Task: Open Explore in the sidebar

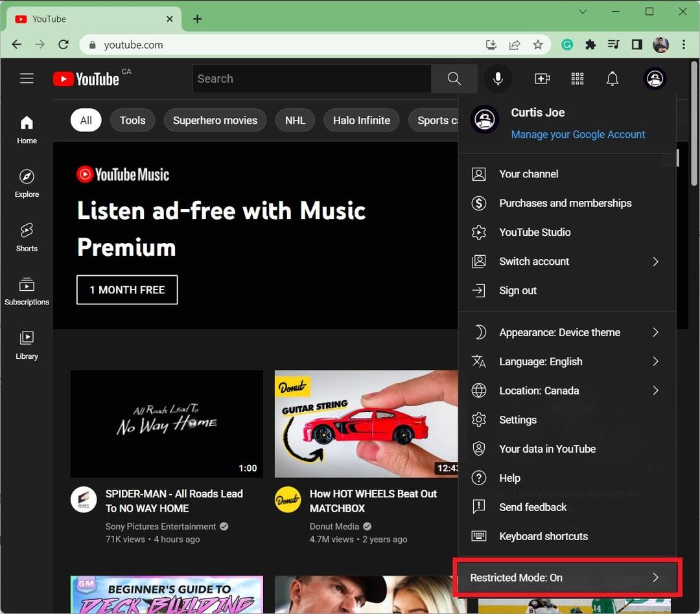Action: tap(27, 183)
